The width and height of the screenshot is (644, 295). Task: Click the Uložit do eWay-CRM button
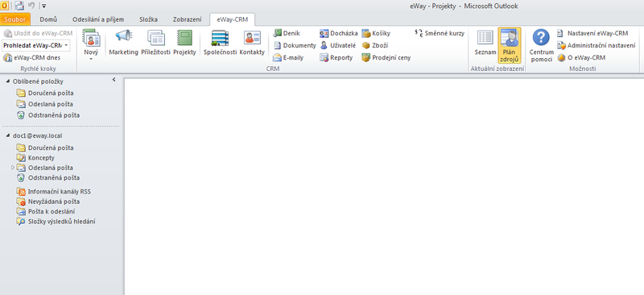tap(37, 33)
